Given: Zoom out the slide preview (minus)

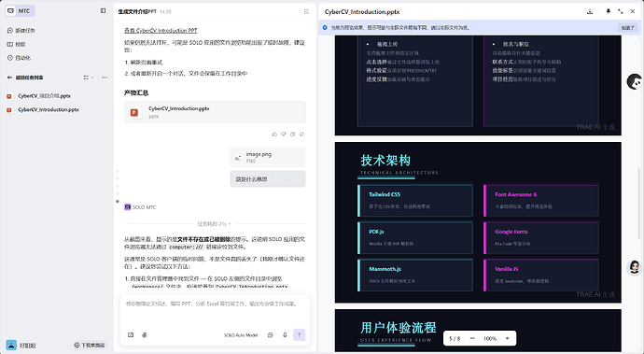Looking at the screenshot, I should tap(472, 338).
